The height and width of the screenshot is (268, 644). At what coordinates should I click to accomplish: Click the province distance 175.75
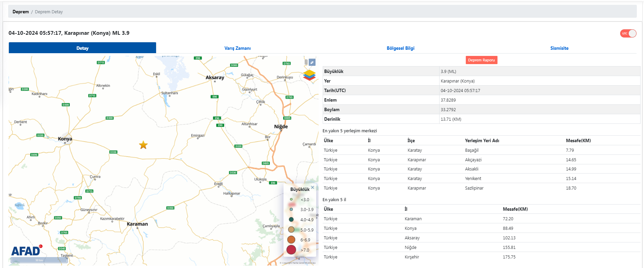(509, 257)
